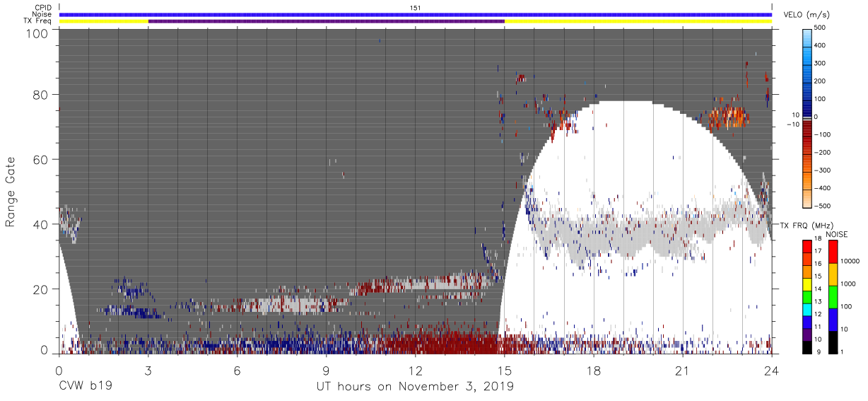868x401 pixels.
Task: Click the 3 tick on UT hours axis
Action: (x=148, y=370)
